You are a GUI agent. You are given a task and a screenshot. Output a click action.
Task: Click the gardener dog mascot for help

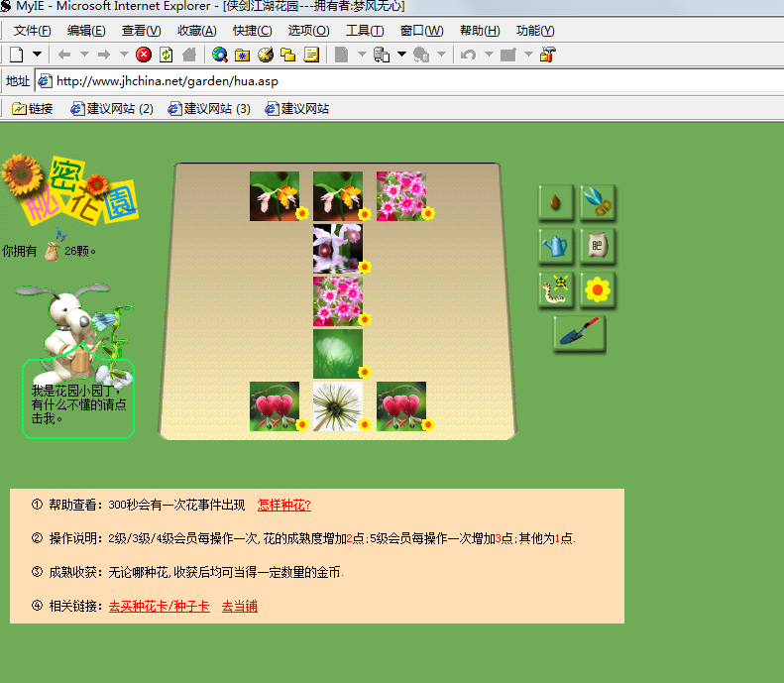(75, 332)
